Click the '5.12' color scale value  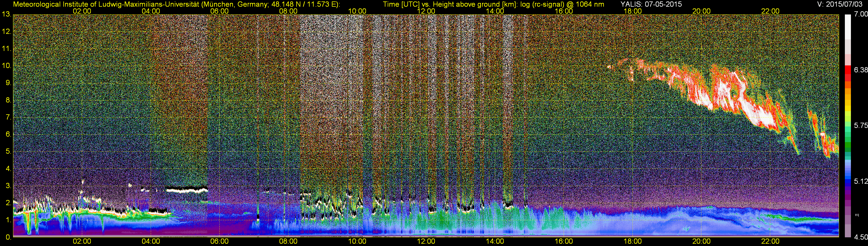point(861,182)
